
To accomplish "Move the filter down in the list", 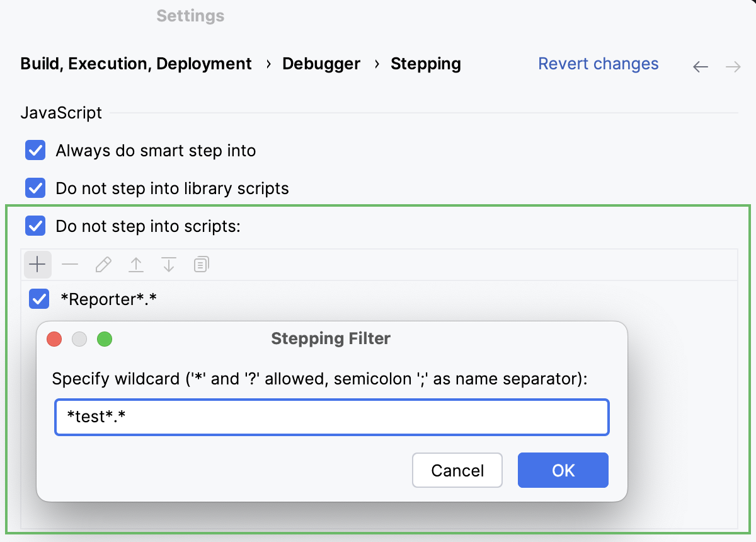I will pos(168,264).
